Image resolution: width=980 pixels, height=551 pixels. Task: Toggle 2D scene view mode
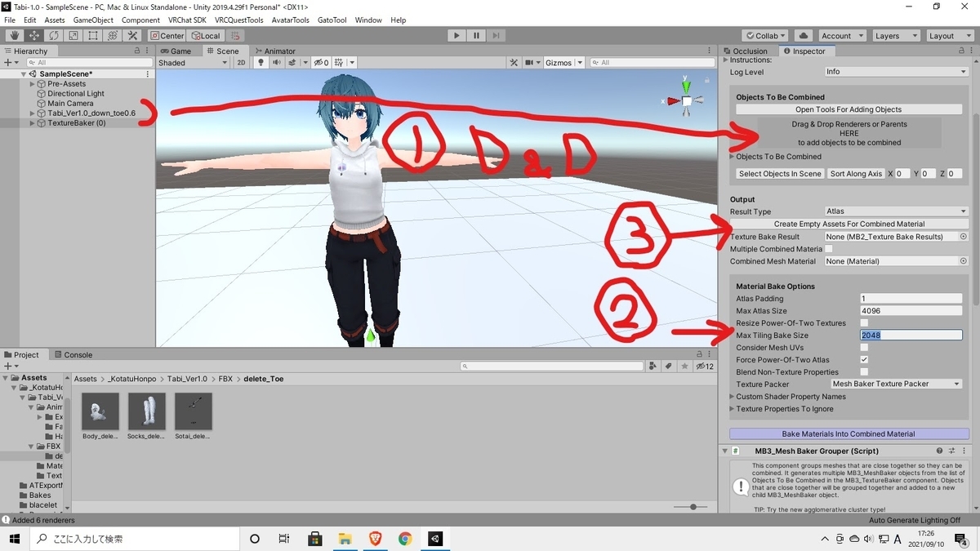point(241,63)
